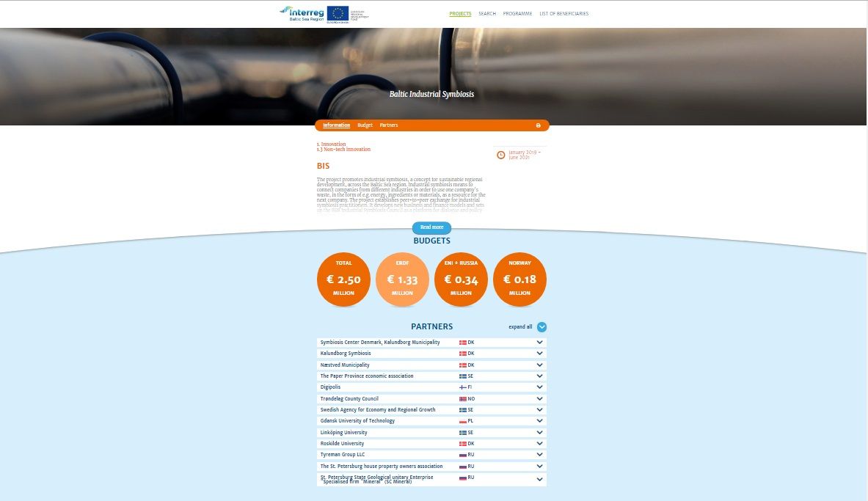Open List of Beneficiaries in top menu
The image size is (868, 501).
[x=564, y=14]
